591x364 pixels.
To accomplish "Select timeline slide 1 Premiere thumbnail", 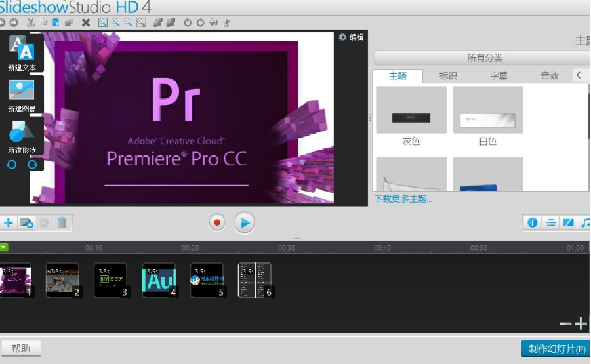I will pos(16,280).
